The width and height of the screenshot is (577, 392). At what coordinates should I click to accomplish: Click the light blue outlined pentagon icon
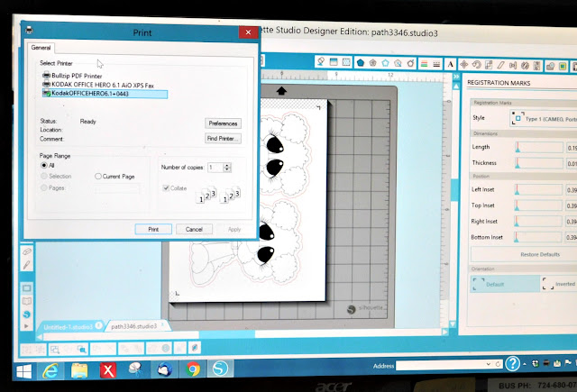385,63
